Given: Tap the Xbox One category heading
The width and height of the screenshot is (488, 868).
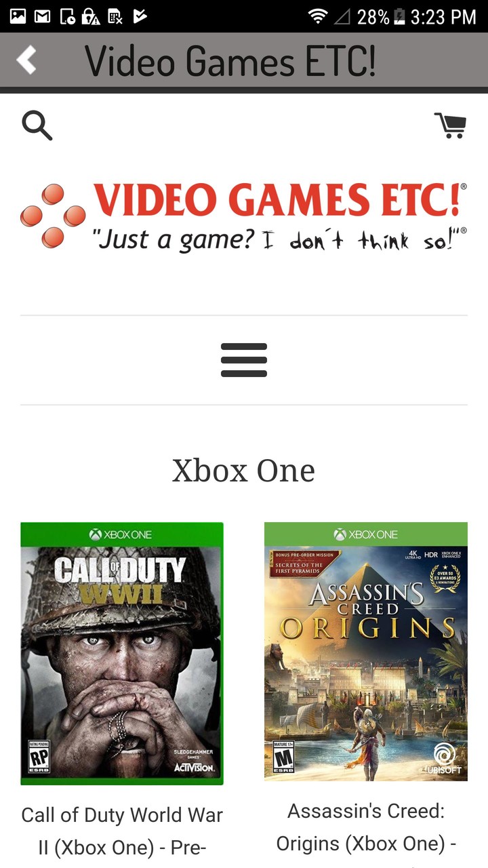Looking at the screenshot, I should pos(244,471).
